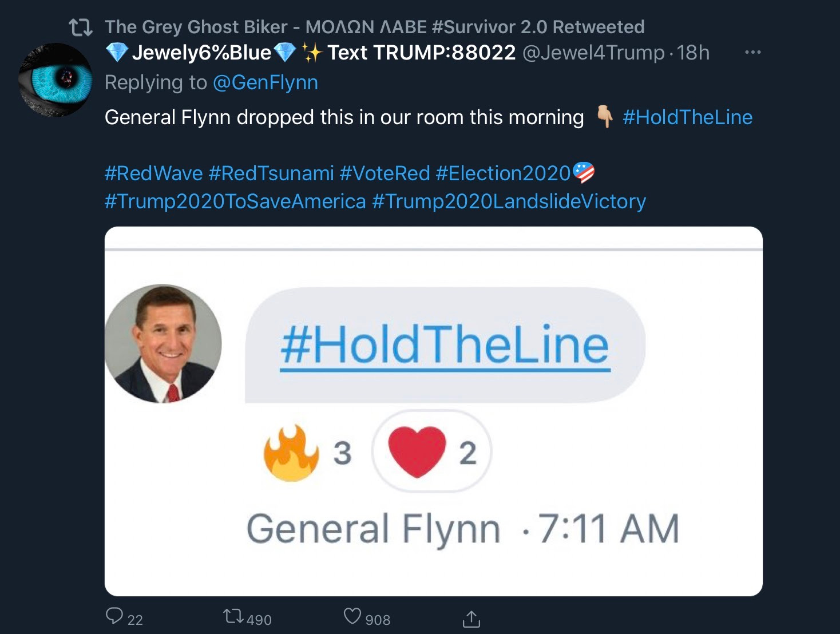Open the #Election2020 hashtag
Image resolution: width=840 pixels, height=634 pixels.
(x=504, y=173)
